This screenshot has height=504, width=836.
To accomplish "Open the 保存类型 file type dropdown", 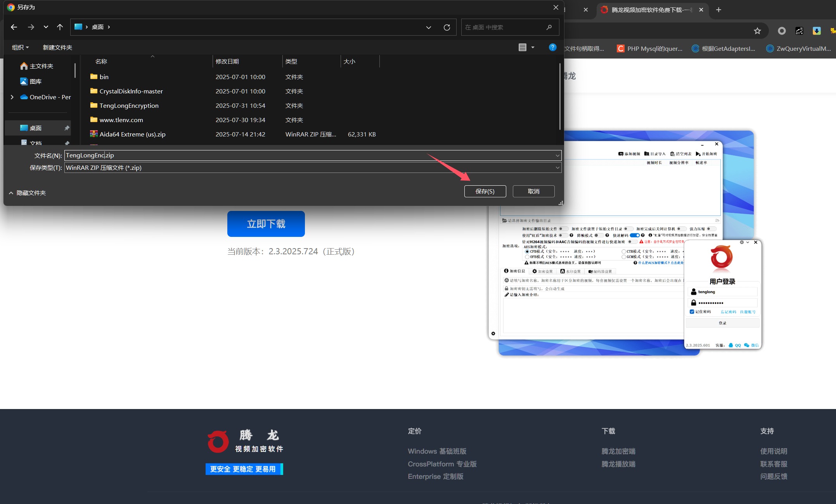I will pyautogui.click(x=313, y=167).
